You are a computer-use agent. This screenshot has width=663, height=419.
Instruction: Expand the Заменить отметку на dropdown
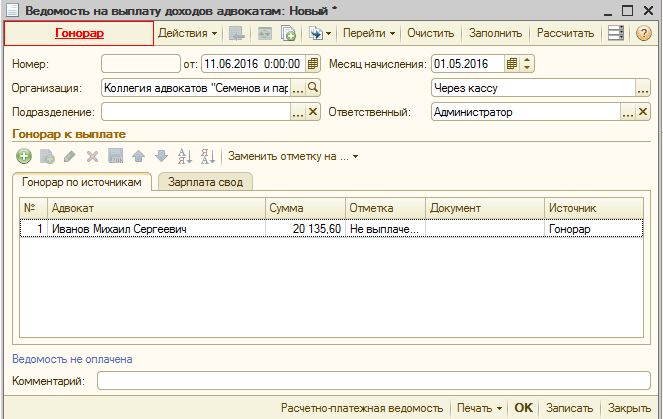click(x=292, y=156)
